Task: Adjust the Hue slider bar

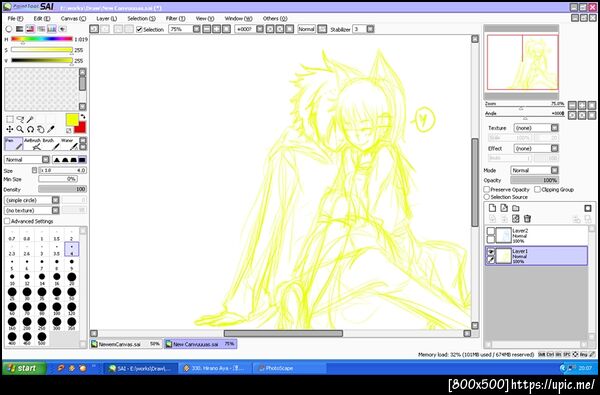Action: tap(42, 39)
